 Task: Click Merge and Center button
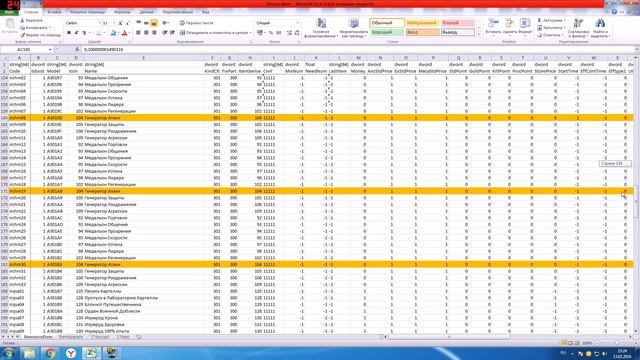pos(215,33)
